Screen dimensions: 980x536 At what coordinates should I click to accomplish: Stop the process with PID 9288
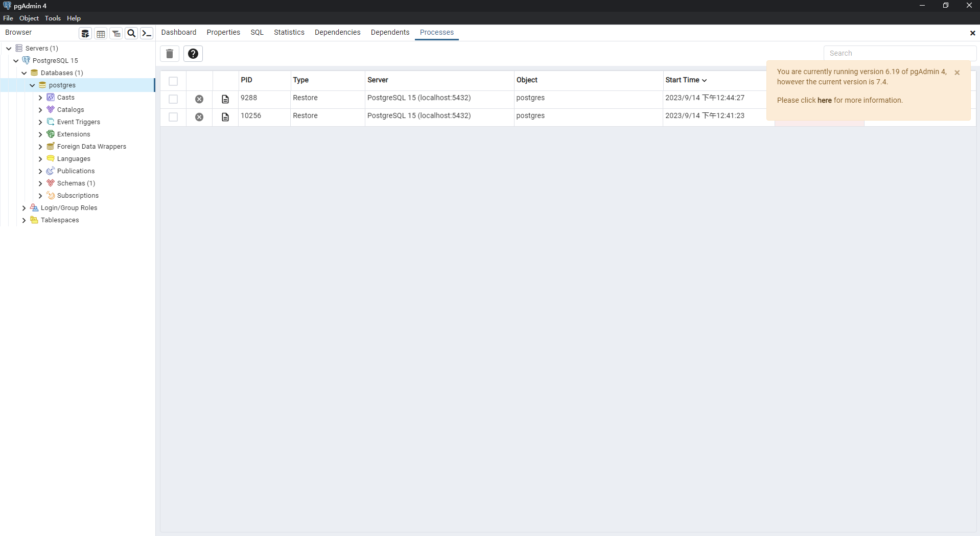pos(199,99)
